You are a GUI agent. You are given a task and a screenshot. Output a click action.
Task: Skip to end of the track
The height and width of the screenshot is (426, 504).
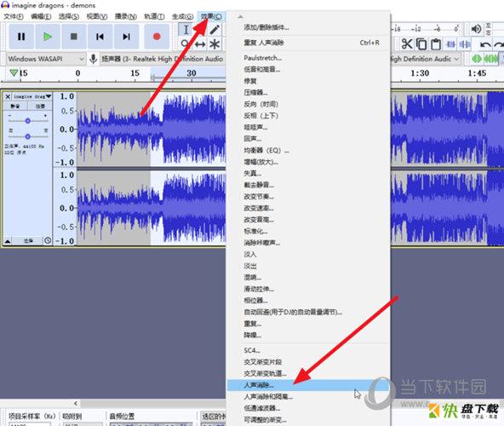tap(126, 37)
